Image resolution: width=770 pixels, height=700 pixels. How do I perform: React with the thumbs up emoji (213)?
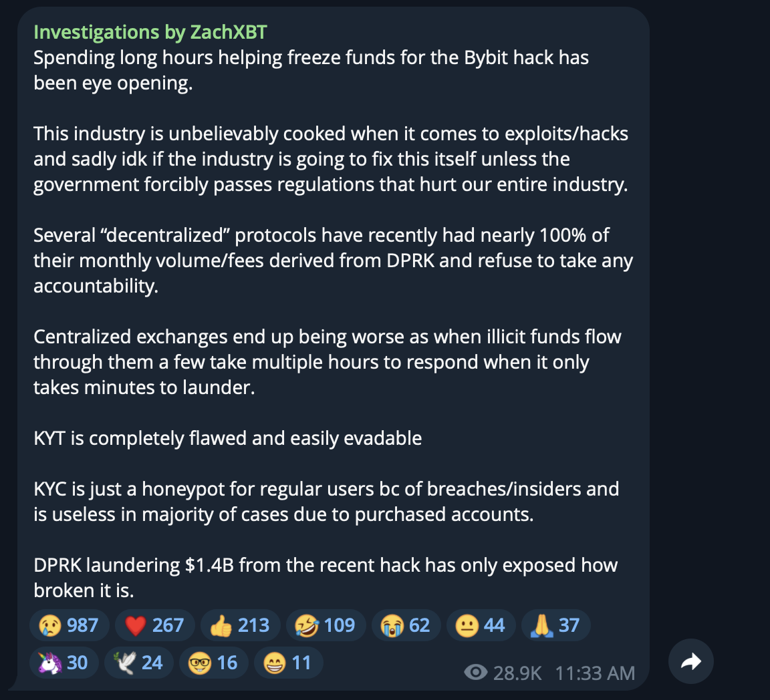click(239, 625)
